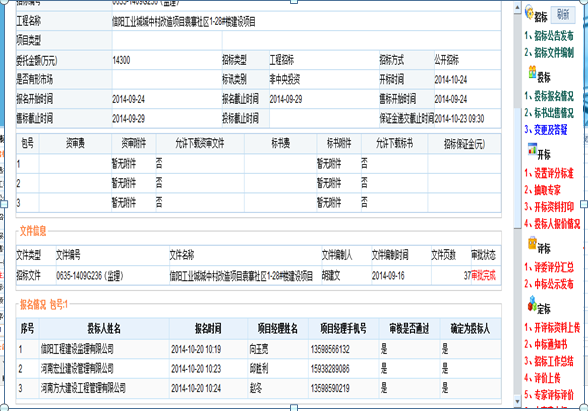
Task: Click scrollbar up arrow at top
Action: pos(517,8)
